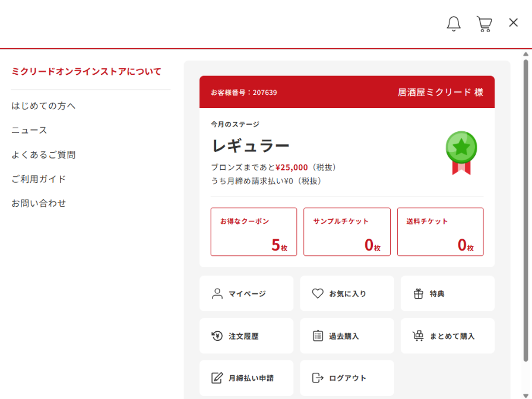Open the 特典 benefits label

point(436,294)
